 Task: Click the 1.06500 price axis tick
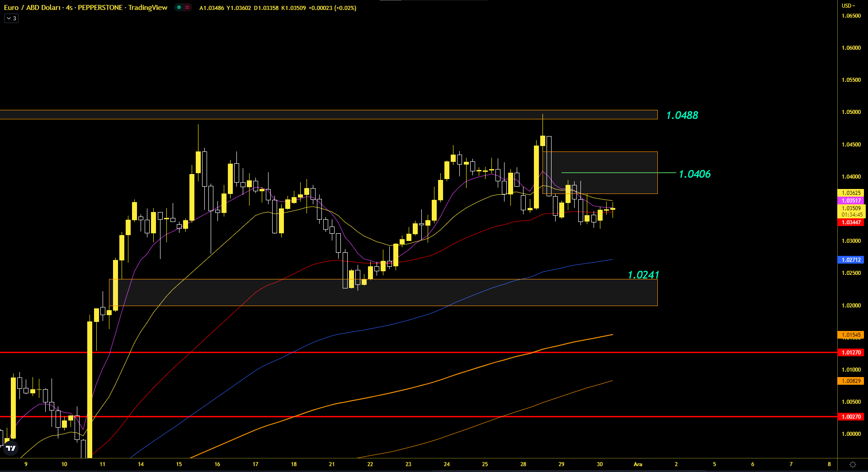(851, 16)
